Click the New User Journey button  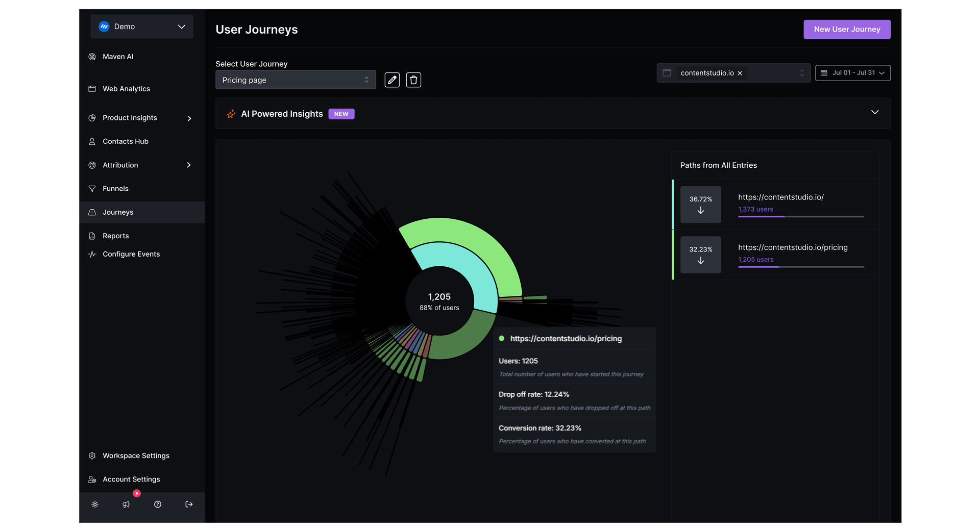(x=847, y=29)
